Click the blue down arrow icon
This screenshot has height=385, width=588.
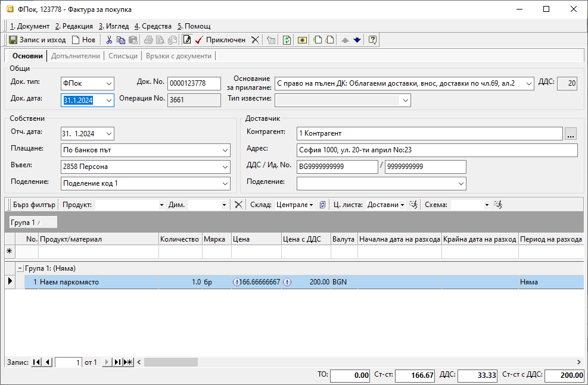coord(357,40)
